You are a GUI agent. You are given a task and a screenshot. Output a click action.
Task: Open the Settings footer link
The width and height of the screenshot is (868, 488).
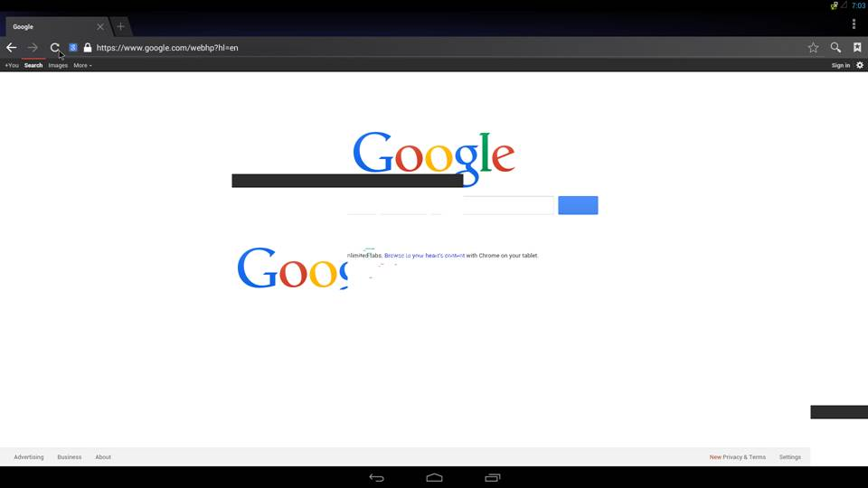tap(790, 457)
